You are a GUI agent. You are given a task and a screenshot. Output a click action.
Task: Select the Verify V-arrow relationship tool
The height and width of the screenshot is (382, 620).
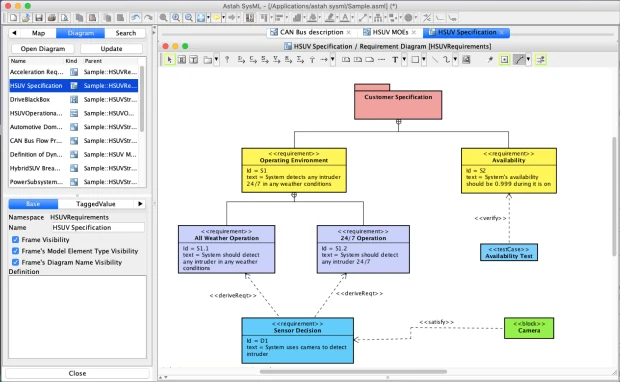click(x=276, y=60)
